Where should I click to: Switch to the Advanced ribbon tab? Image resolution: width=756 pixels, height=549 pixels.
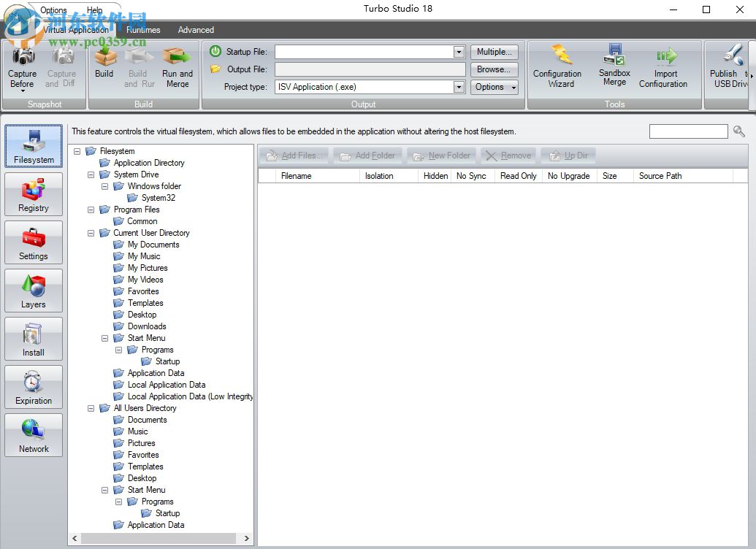point(196,30)
